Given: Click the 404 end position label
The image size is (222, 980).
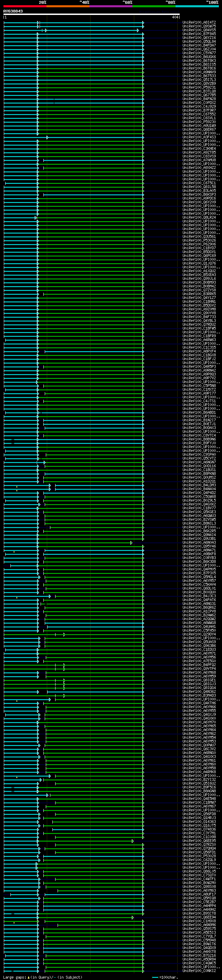Looking at the screenshot, I should 175,17.
